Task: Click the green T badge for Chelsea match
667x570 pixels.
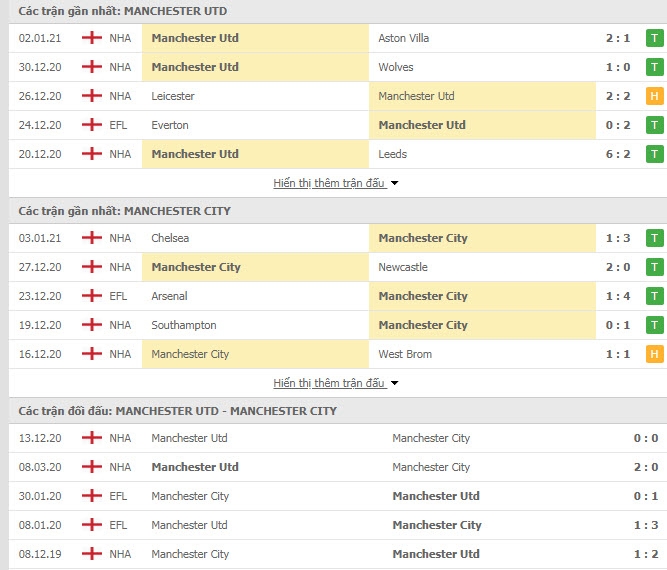Action: pos(655,238)
